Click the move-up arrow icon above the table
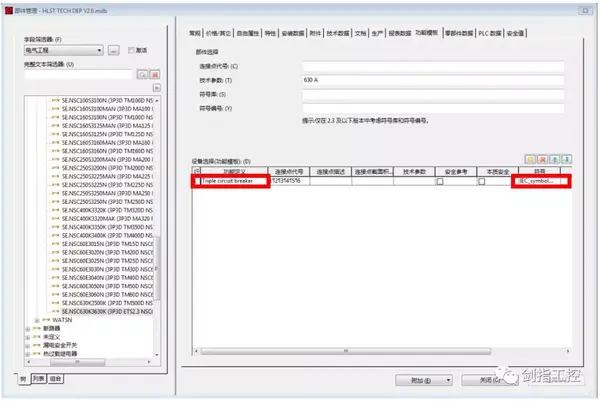Screen dimensions: 600x402 pyautogui.click(x=554, y=159)
